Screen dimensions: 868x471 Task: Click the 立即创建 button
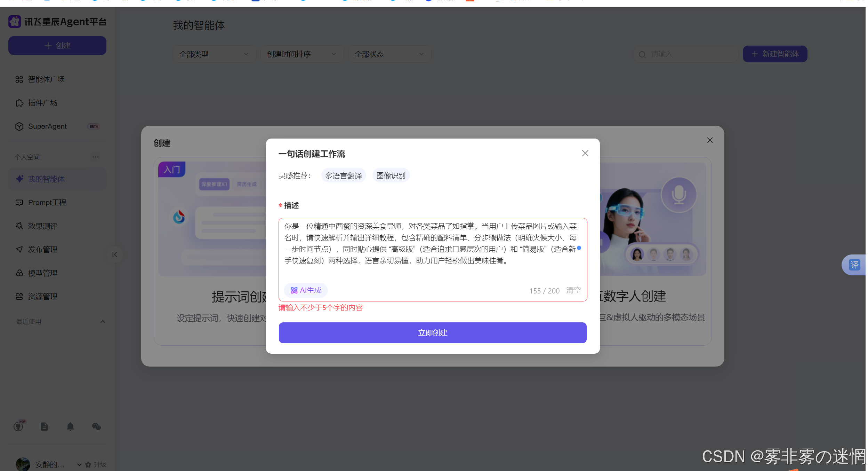pos(432,333)
